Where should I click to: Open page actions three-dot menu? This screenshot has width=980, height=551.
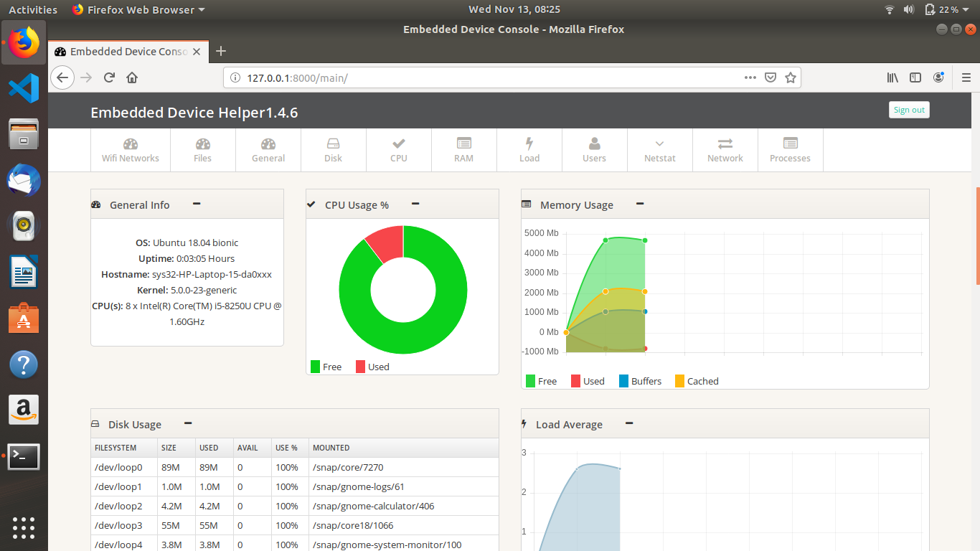tap(750, 77)
